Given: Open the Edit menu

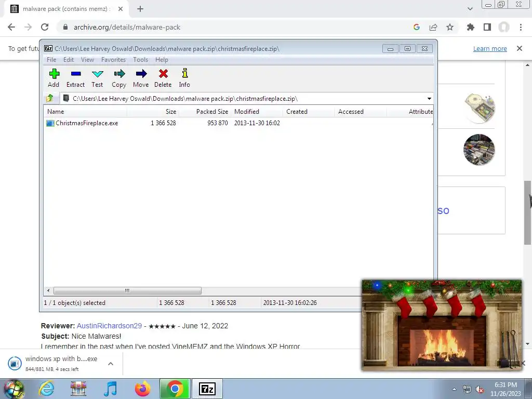Looking at the screenshot, I should (x=69, y=60).
